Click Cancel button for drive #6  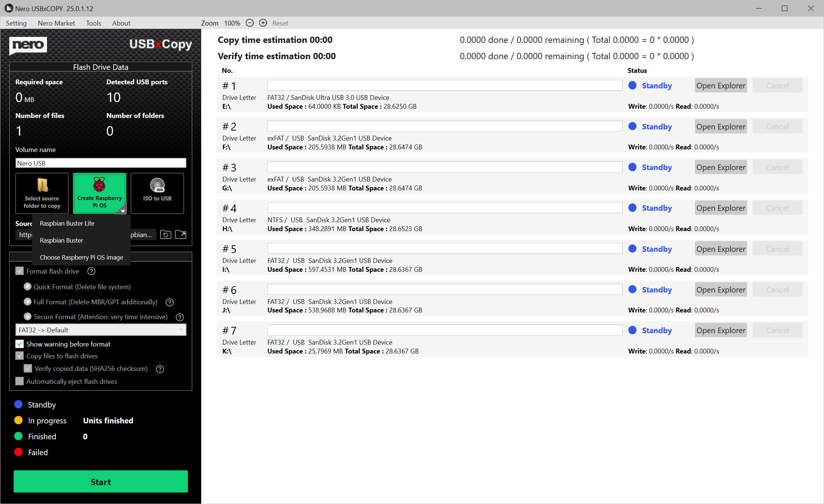(x=777, y=290)
